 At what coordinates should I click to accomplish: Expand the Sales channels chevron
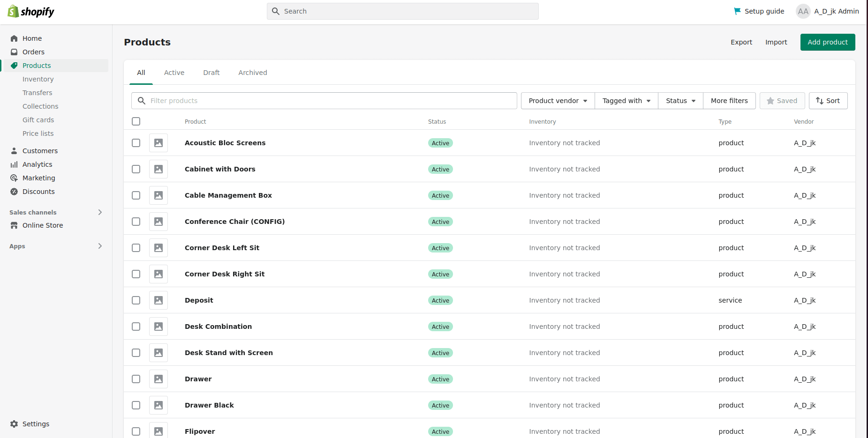pyautogui.click(x=100, y=212)
